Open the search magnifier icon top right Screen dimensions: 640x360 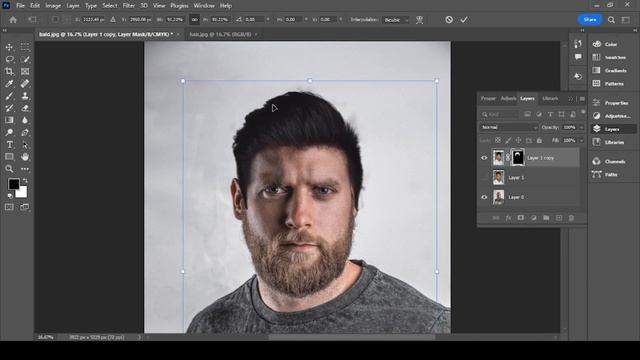[611, 20]
